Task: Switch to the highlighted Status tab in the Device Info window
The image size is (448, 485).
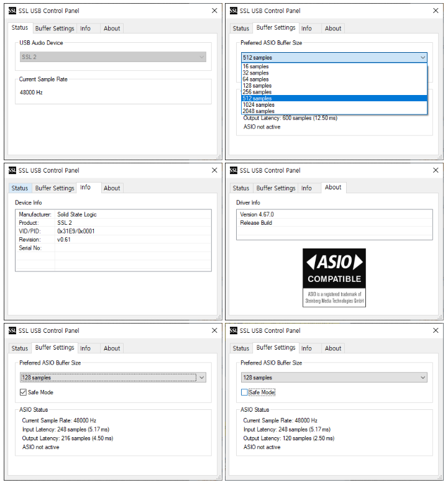Action: [x=20, y=188]
